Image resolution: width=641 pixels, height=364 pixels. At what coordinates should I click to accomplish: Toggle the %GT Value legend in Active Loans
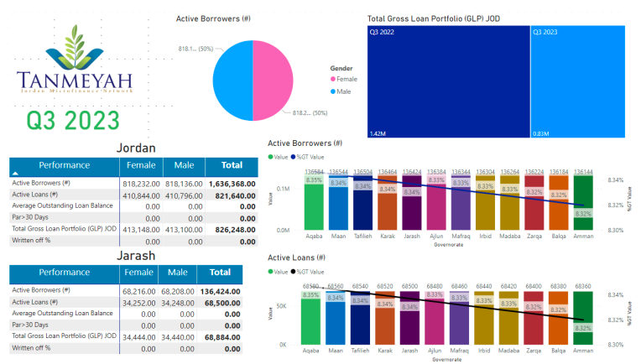tap(307, 272)
